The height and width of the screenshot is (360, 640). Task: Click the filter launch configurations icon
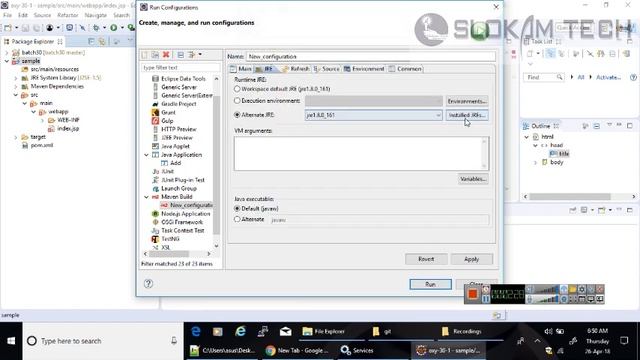pyautogui.click(x=191, y=55)
